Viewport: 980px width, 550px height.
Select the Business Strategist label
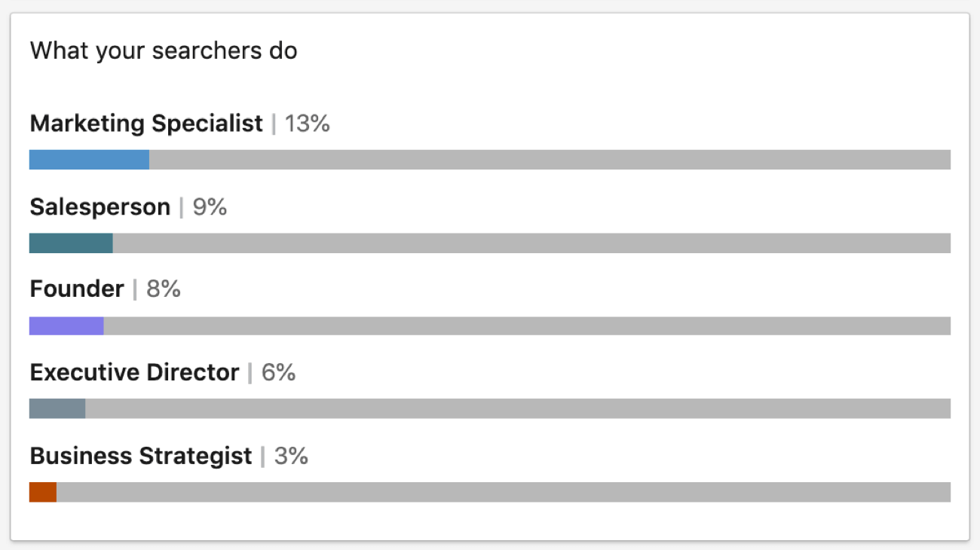(x=141, y=456)
